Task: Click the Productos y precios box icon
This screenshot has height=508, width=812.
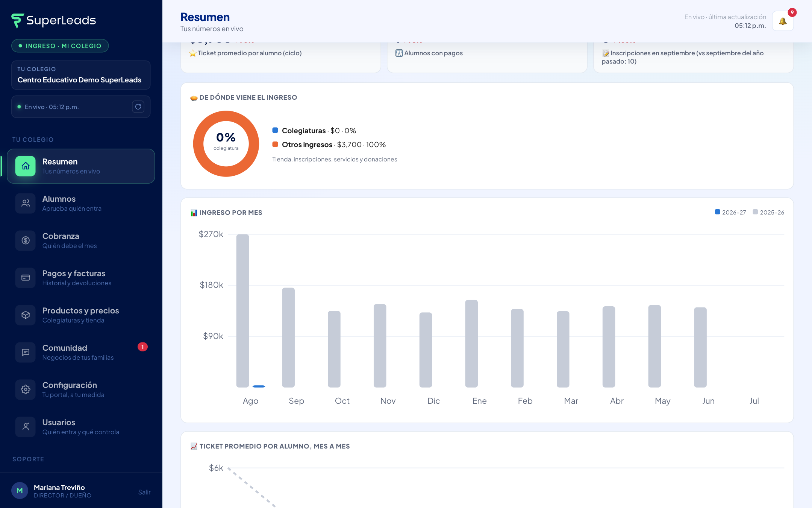Action: (x=26, y=315)
